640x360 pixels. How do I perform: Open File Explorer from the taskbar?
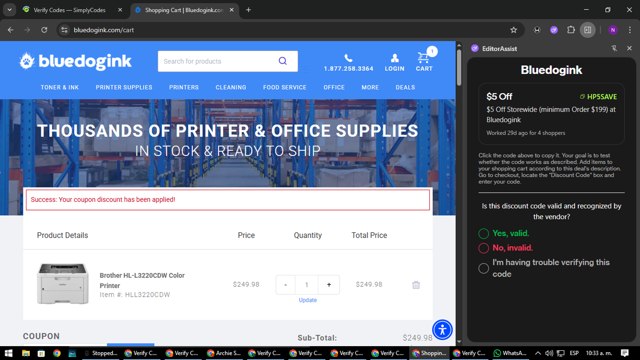click(x=25, y=353)
